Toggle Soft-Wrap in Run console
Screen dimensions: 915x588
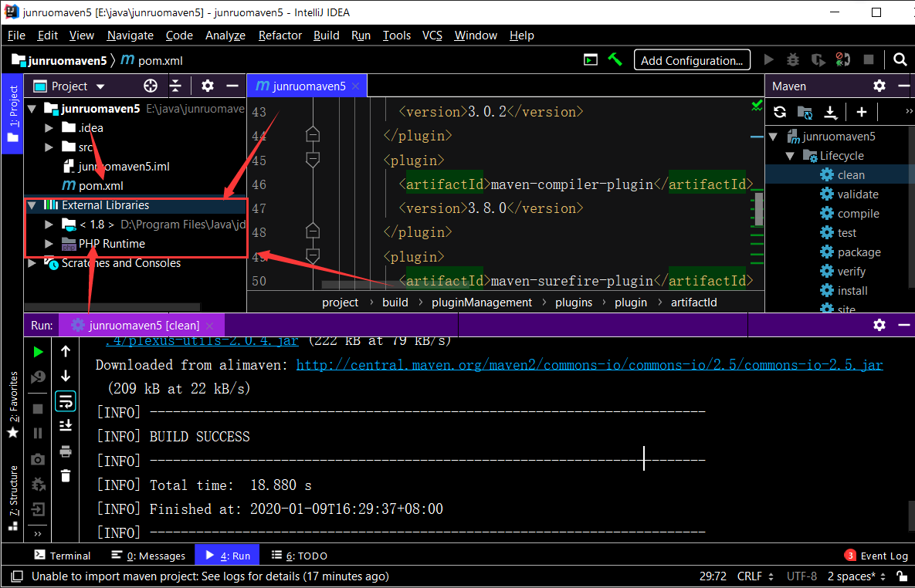coord(66,400)
